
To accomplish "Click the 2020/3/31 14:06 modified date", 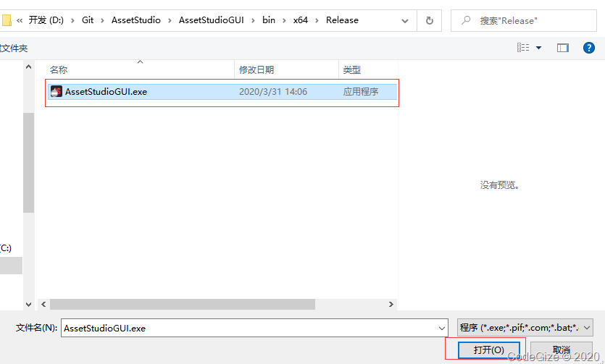I will (x=272, y=92).
